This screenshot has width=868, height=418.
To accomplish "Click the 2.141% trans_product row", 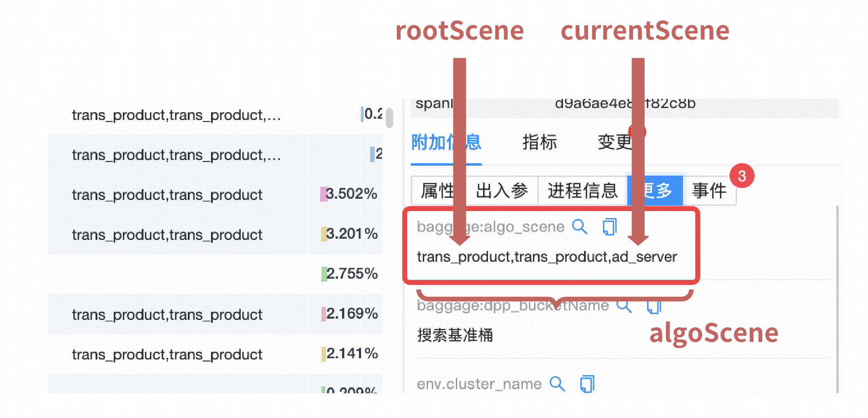I will [215, 354].
